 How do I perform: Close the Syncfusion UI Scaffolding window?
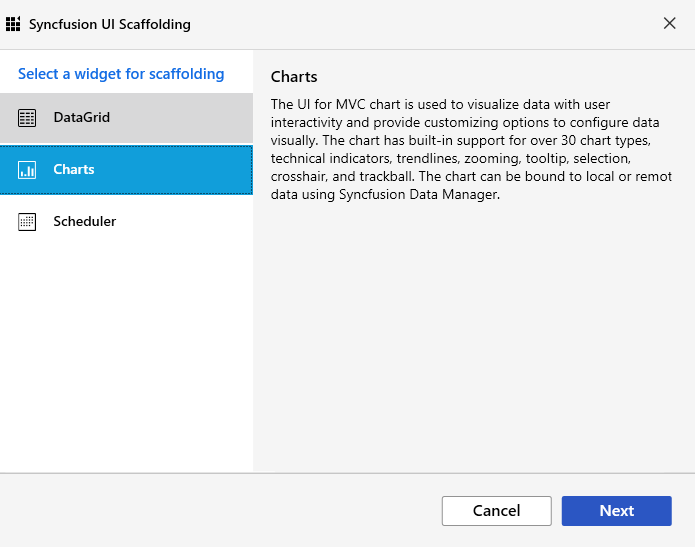[x=669, y=23]
